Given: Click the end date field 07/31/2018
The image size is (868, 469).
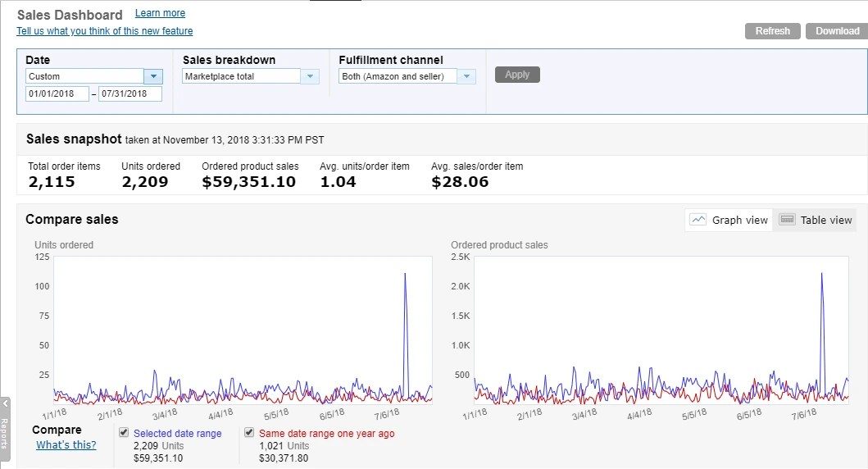Looking at the screenshot, I should click(130, 93).
